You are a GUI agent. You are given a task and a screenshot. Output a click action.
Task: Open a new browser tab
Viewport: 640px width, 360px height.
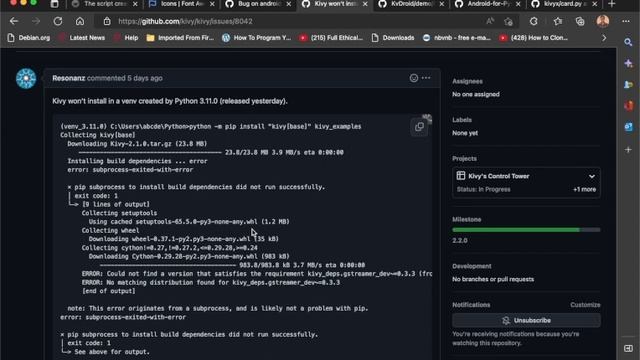[x=611, y=4]
